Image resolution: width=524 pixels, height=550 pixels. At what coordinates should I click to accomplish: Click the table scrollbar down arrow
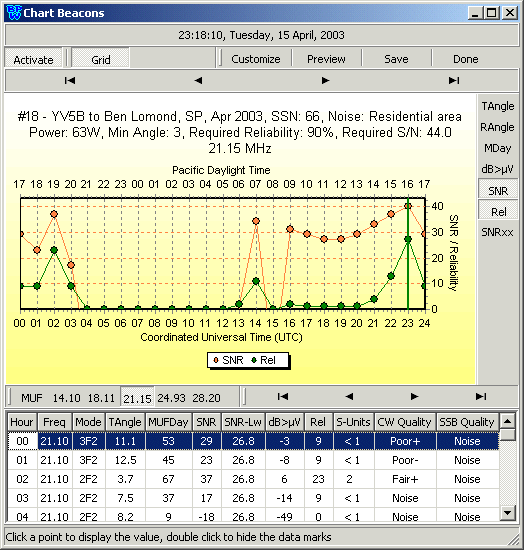pos(508,512)
